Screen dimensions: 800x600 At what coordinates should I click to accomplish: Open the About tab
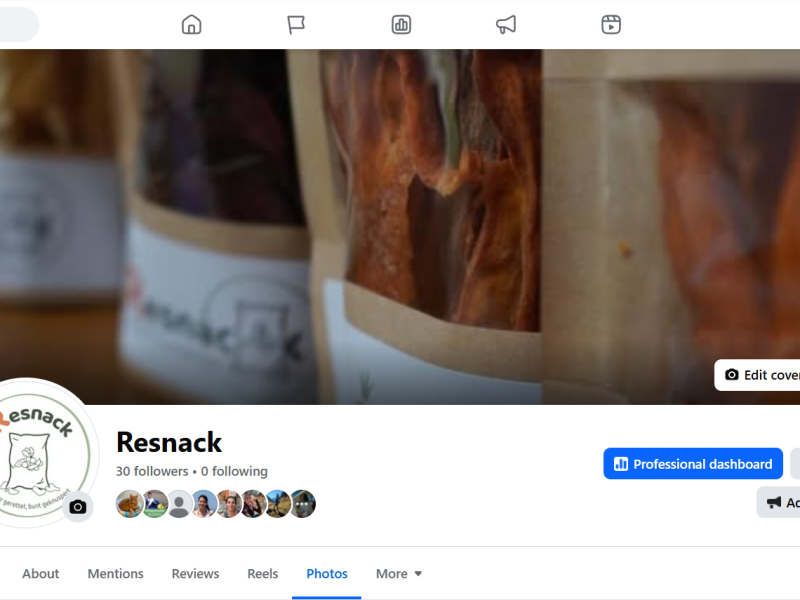click(x=40, y=573)
